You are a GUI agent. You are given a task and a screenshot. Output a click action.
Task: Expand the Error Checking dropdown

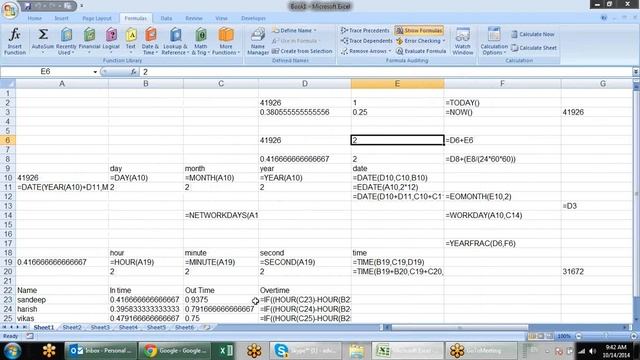(444, 41)
